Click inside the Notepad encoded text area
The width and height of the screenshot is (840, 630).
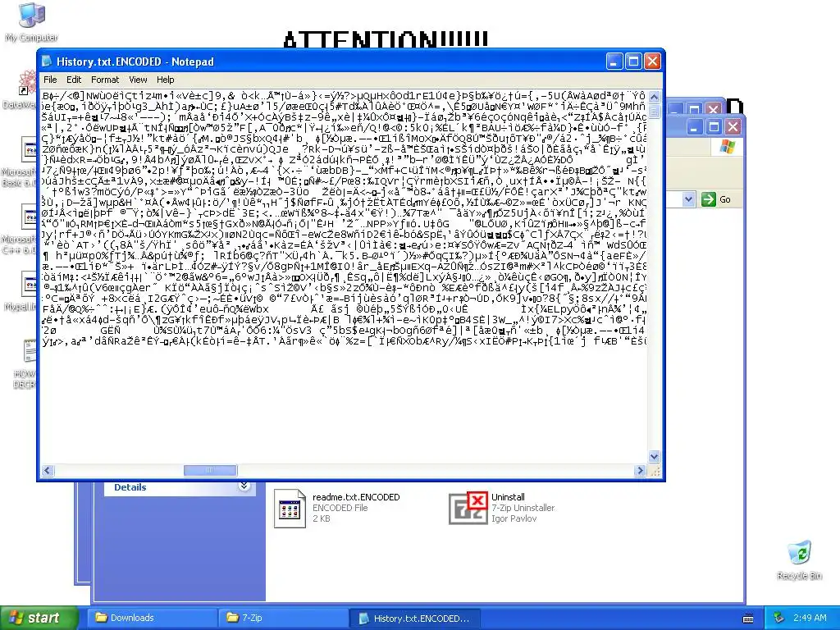[344, 276]
